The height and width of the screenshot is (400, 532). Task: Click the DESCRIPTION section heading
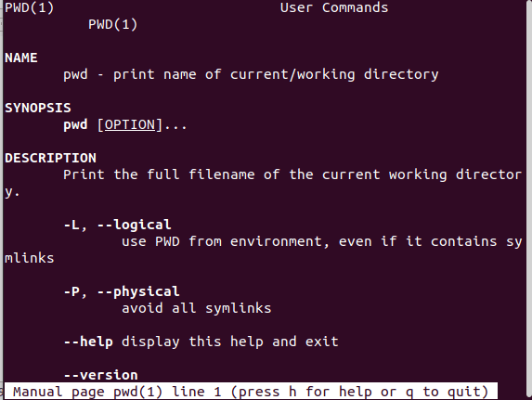[50, 158]
